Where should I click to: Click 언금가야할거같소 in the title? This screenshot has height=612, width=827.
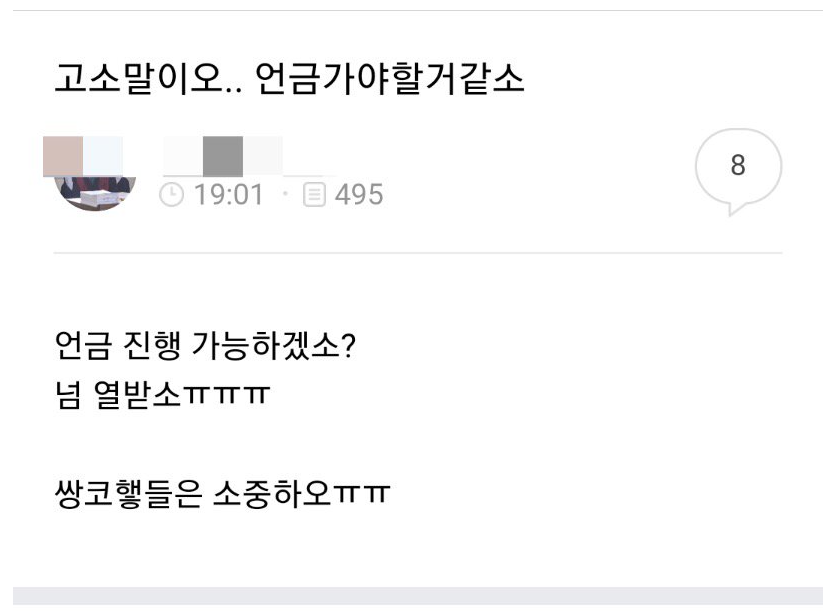pos(390,79)
